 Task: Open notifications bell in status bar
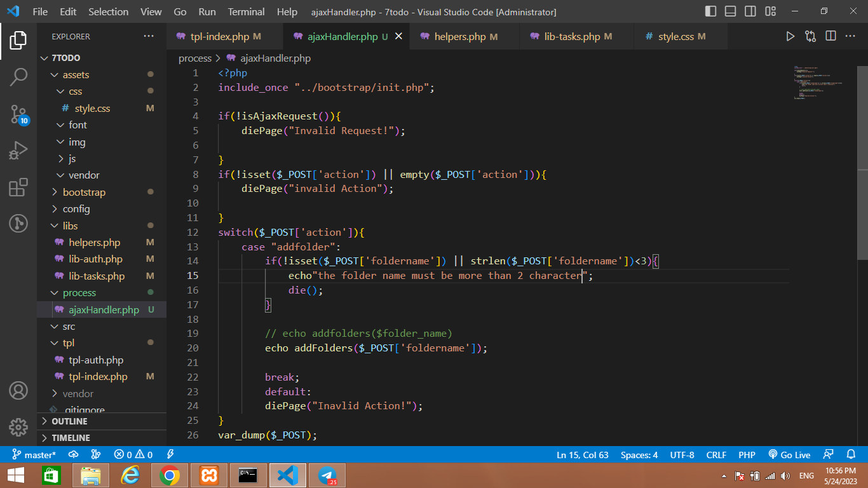click(851, 454)
